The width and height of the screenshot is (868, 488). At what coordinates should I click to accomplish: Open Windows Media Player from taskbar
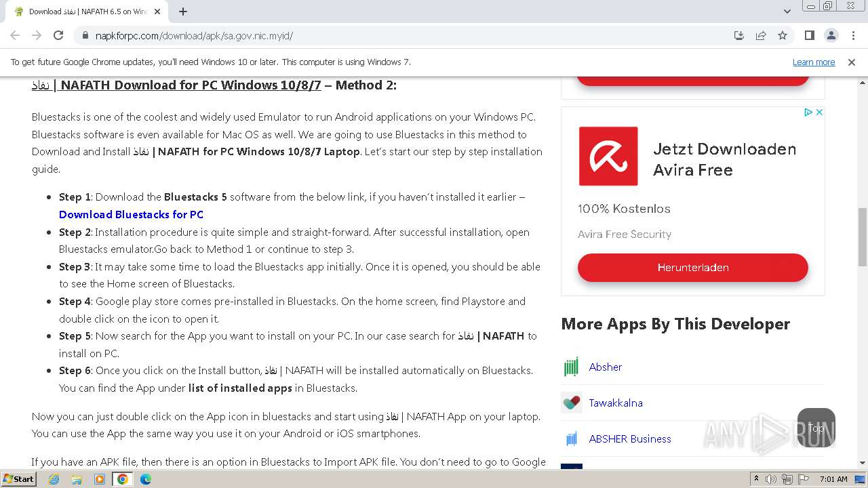[100, 479]
